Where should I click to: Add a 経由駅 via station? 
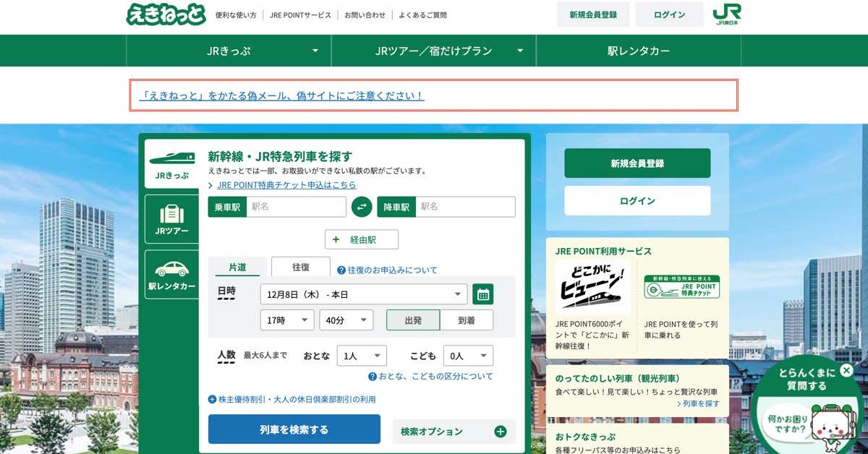pyautogui.click(x=362, y=239)
